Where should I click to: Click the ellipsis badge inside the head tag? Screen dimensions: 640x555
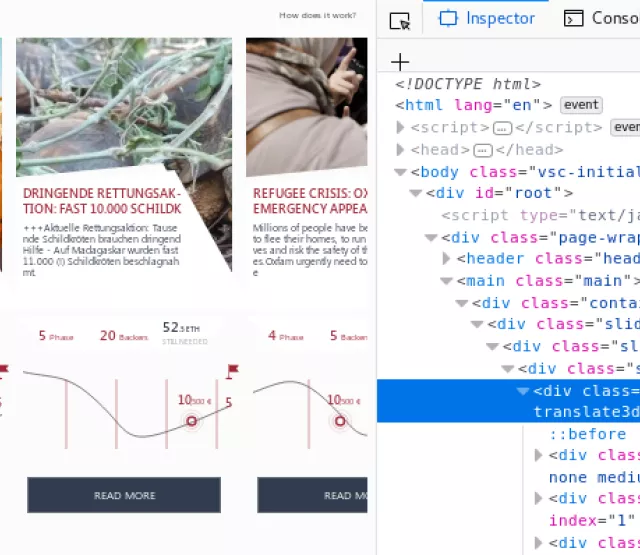[482, 150]
